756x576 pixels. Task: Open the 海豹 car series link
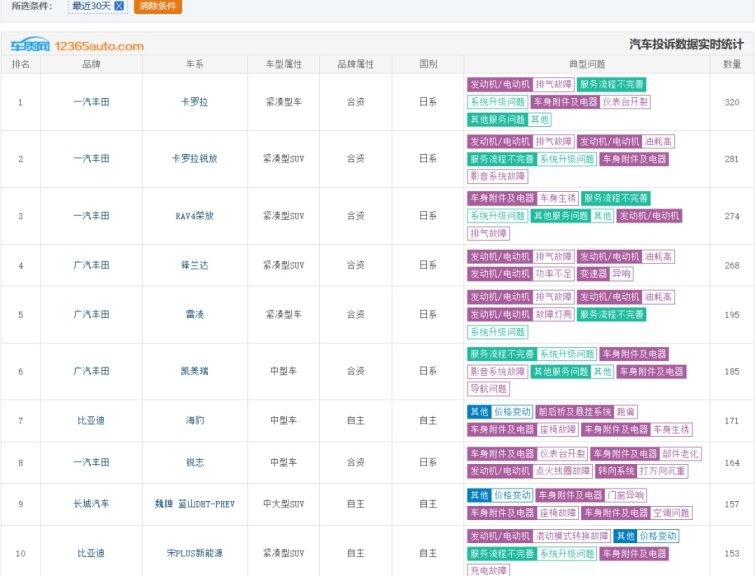point(195,420)
